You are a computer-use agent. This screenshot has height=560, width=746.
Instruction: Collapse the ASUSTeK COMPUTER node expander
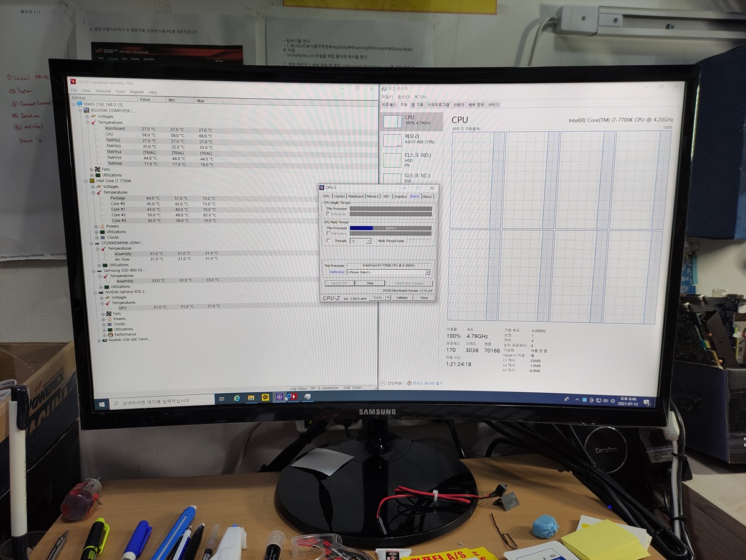pyautogui.click(x=80, y=110)
